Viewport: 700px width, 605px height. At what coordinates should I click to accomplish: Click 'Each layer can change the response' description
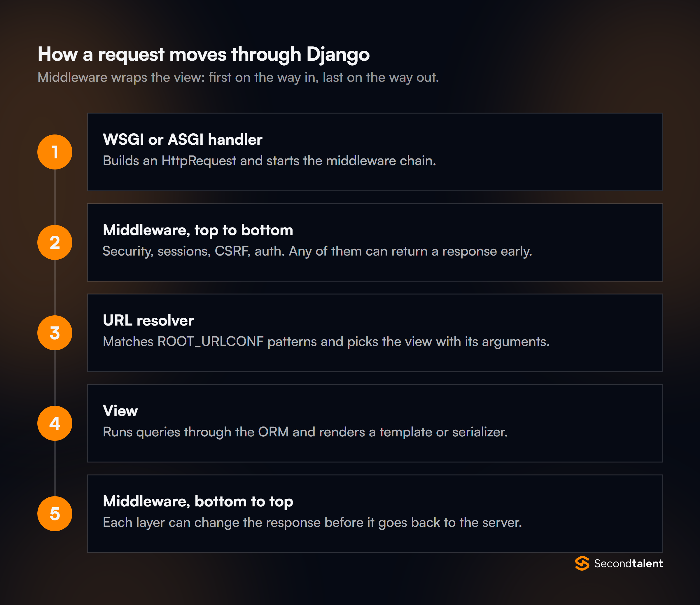(x=312, y=522)
